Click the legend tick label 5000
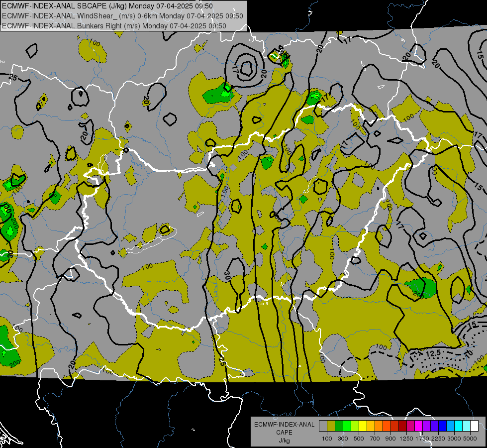Viewport: 487px width, 448px height. 470,439
